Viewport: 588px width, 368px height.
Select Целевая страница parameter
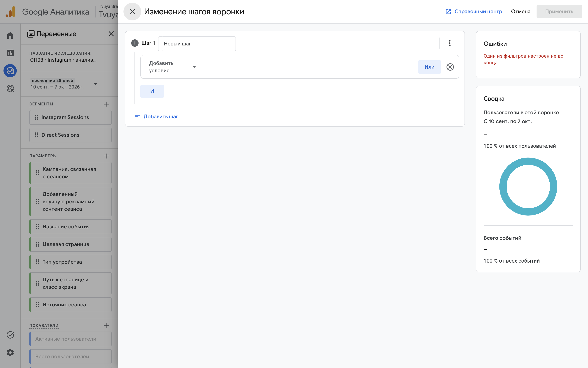click(x=70, y=244)
